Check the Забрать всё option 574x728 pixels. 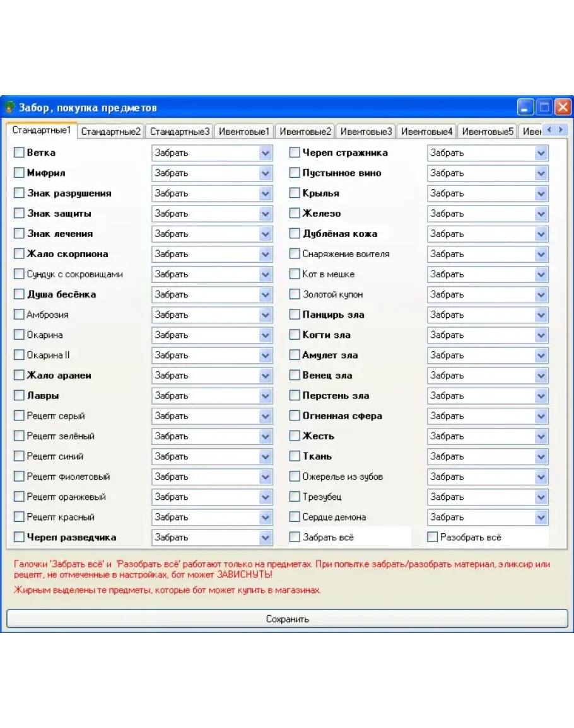(x=295, y=537)
